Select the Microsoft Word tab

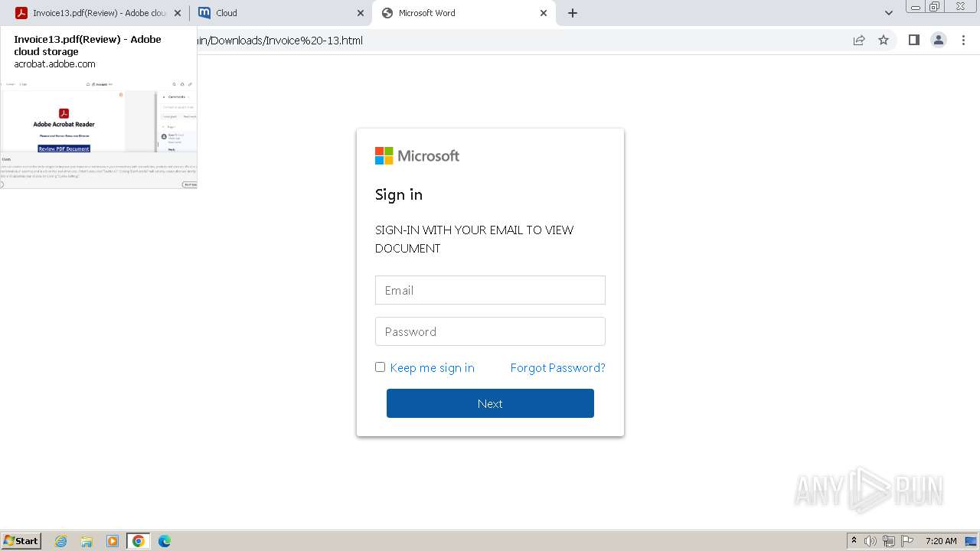pyautogui.click(x=463, y=13)
